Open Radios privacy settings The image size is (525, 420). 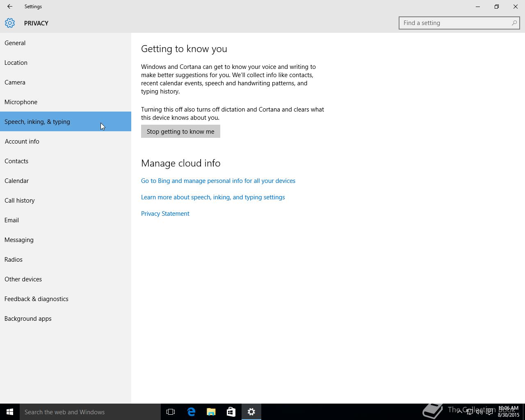[x=66, y=259]
